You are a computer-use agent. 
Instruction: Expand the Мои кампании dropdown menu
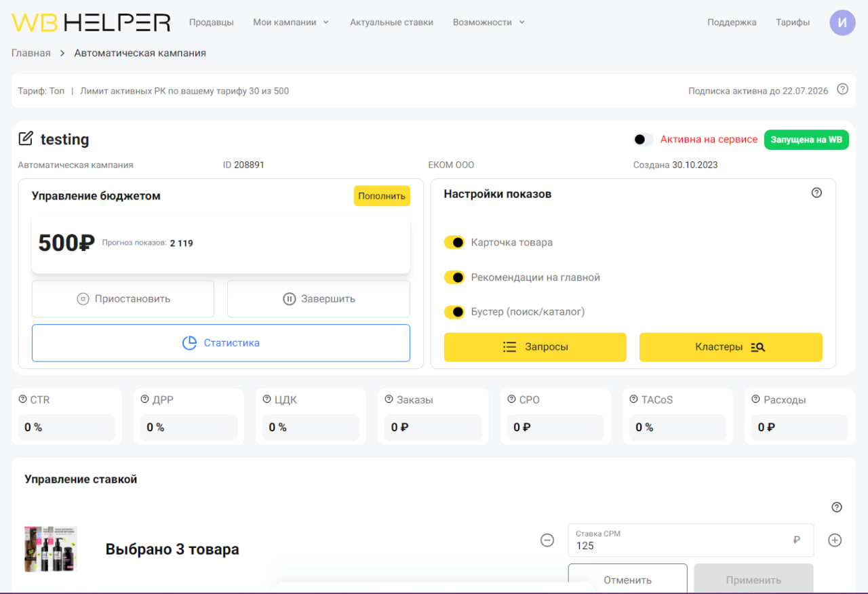coord(291,22)
